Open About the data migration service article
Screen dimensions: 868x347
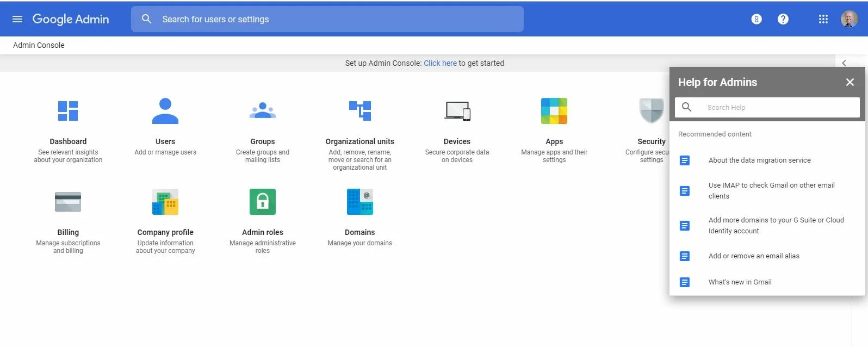pos(759,160)
